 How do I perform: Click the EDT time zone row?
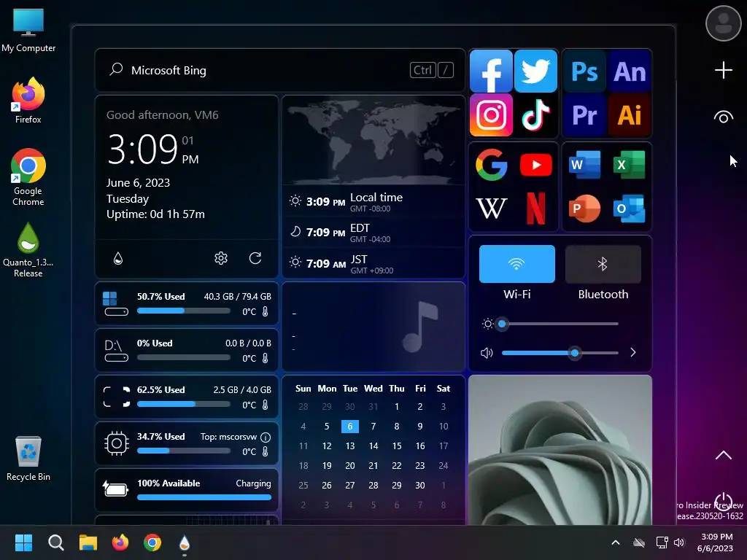click(373, 233)
